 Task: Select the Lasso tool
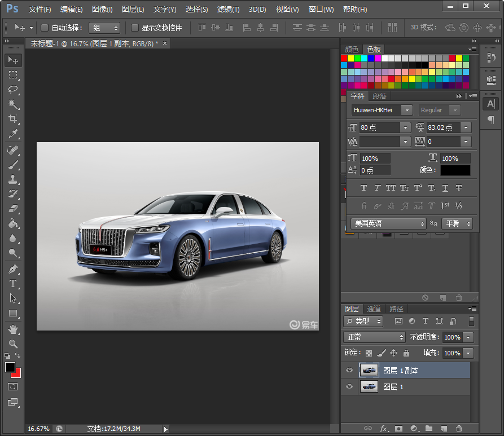pyautogui.click(x=13, y=90)
